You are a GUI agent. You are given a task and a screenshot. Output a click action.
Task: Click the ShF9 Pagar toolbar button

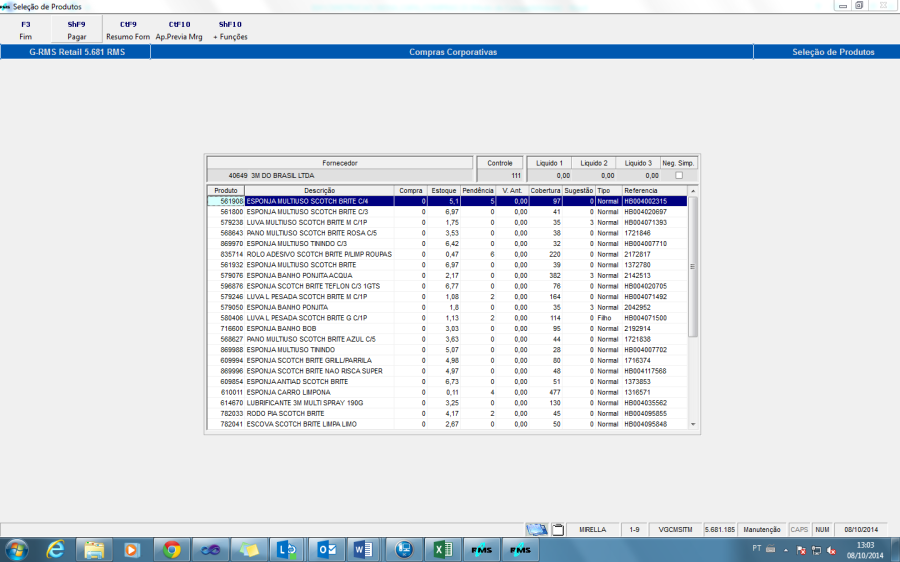(76, 30)
